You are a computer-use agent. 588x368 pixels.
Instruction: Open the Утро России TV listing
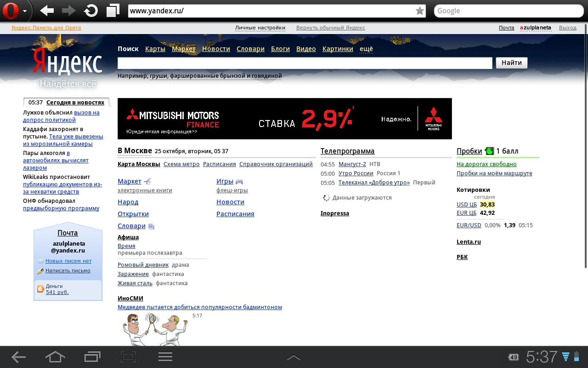[356, 173]
